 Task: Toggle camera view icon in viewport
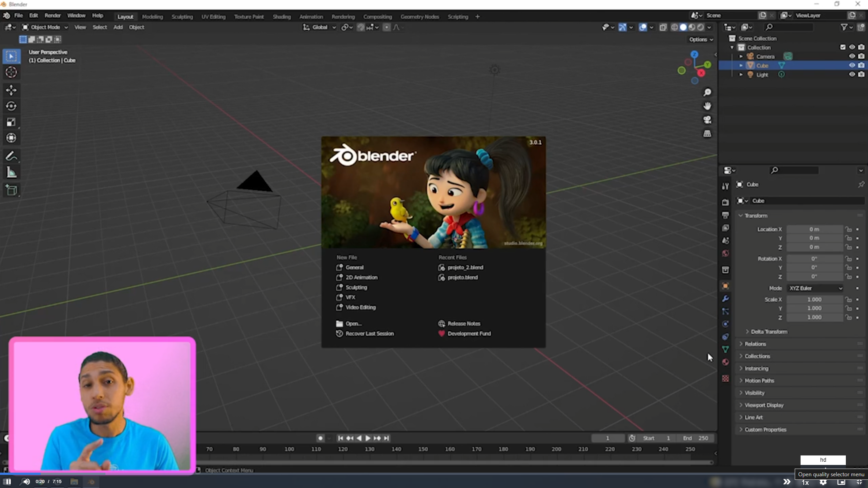(x=707, y=120)
